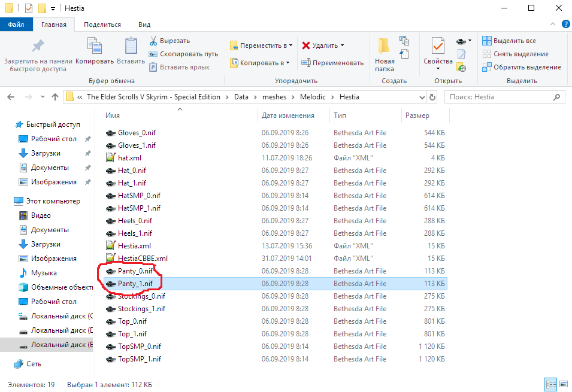Go up one folder level arrow
The image size is (572, 392).
tap(55, 97)
